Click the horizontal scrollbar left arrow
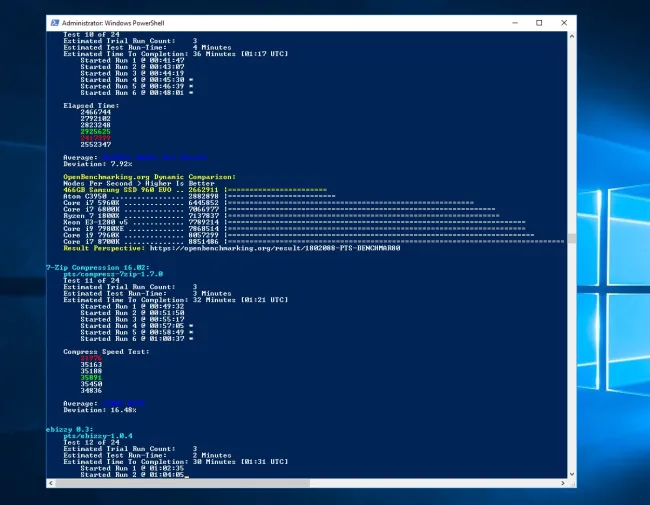 51,483
